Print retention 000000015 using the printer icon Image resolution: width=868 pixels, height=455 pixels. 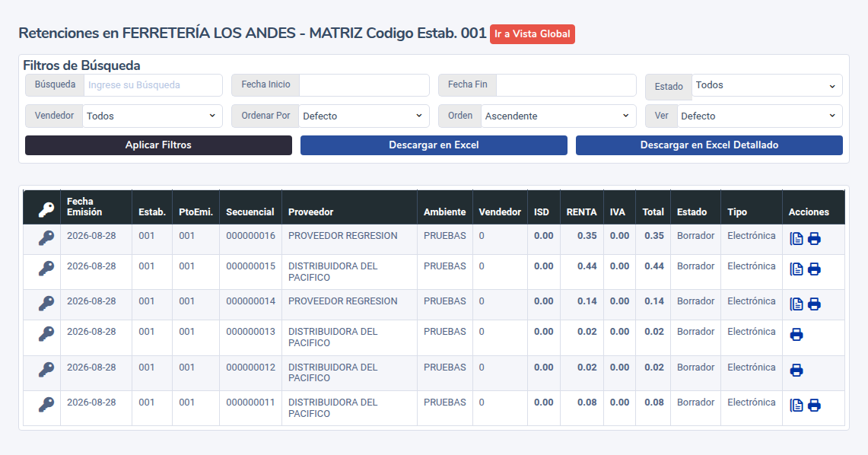click(814, 269)
